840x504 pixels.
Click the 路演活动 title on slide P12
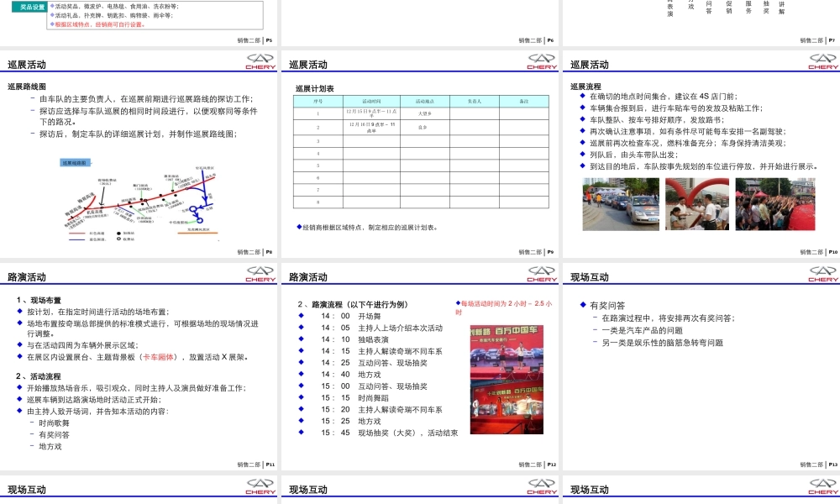(308, 277)
